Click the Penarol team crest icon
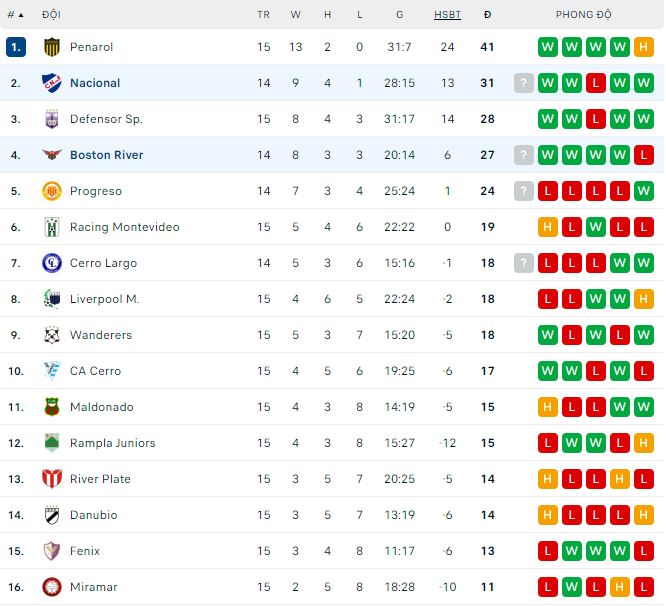Viewport: 666px width, 606px height. click(x=52, y=47)
